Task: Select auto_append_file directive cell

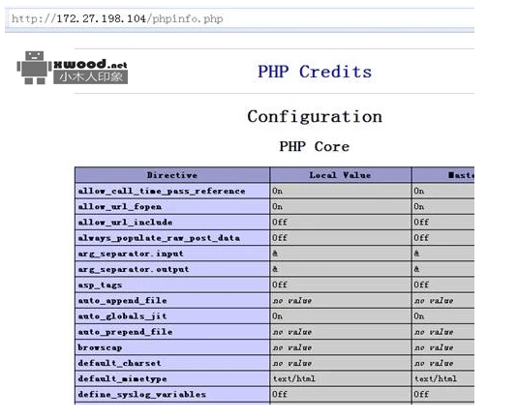Action: pos(172,300)
